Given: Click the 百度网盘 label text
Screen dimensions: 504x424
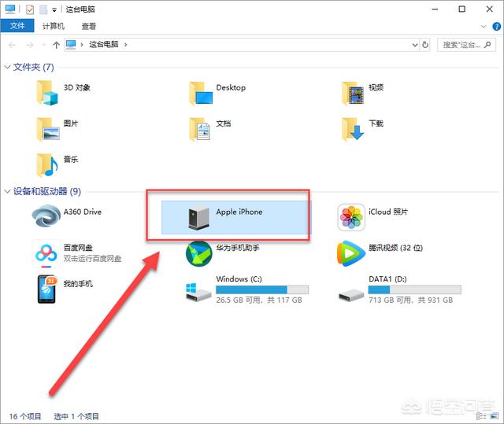Looking at the screenshot, I should [78, 248].
